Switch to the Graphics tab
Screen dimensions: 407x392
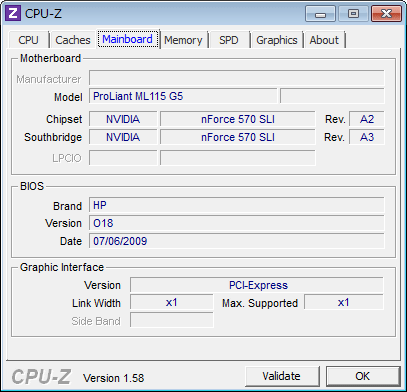tap(277, 40)
